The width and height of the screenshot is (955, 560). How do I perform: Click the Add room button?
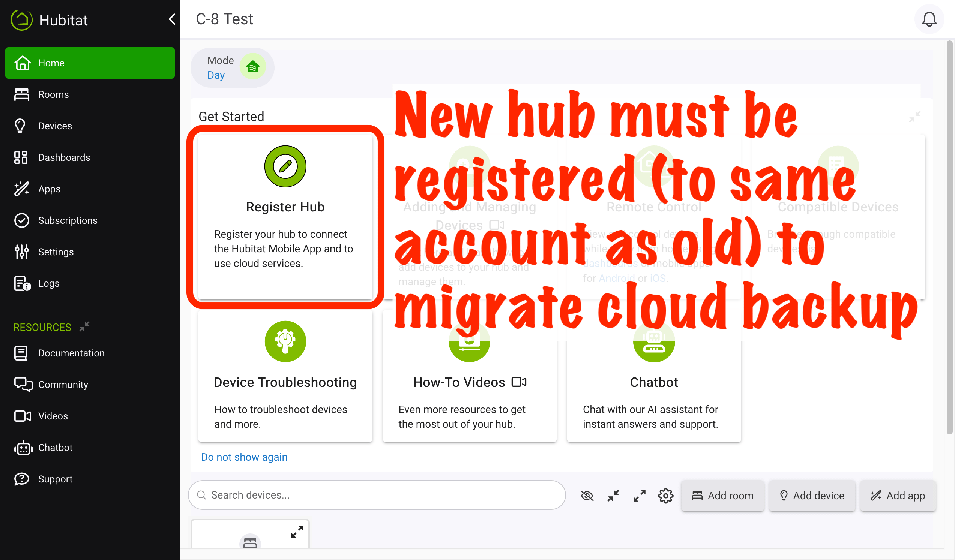[x=722, y=496]
